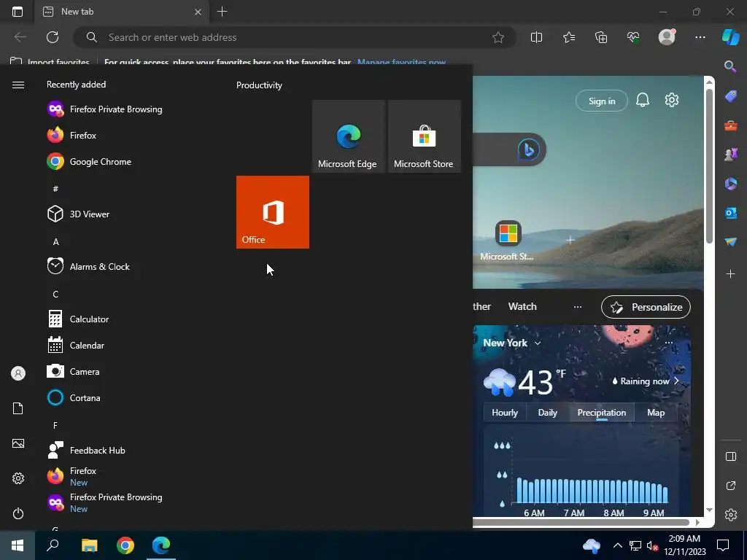Open taskbar search magnifier
Screen dimensions: 747x560
click(53, 545)
